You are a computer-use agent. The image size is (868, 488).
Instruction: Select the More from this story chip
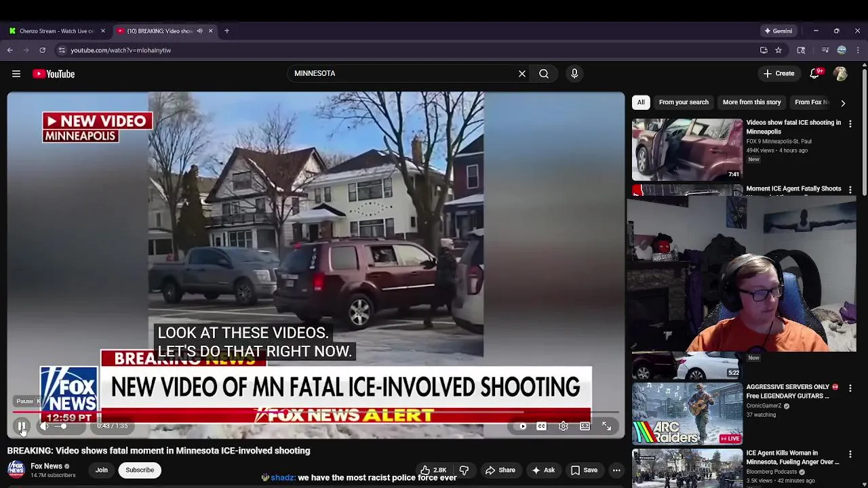pos(751,102)
